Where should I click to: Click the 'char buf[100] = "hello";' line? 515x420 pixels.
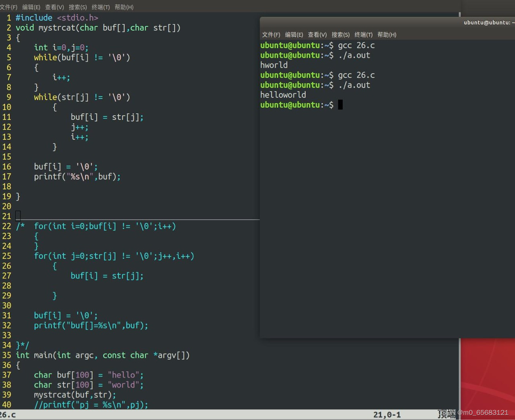(x=89, y=375)
